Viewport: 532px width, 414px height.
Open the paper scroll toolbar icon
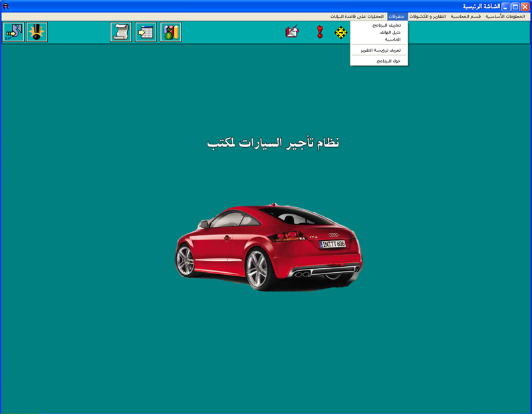[x=121, y=32]
